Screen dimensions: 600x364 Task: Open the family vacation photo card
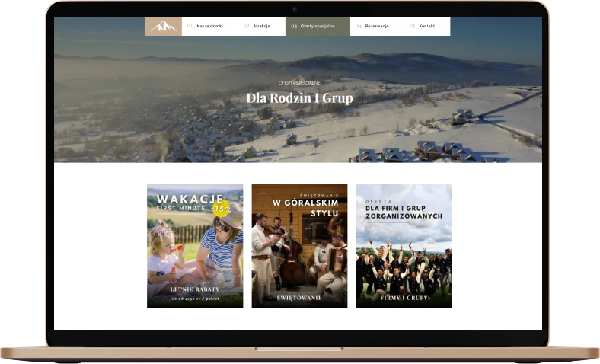click(x=195, y=247)
